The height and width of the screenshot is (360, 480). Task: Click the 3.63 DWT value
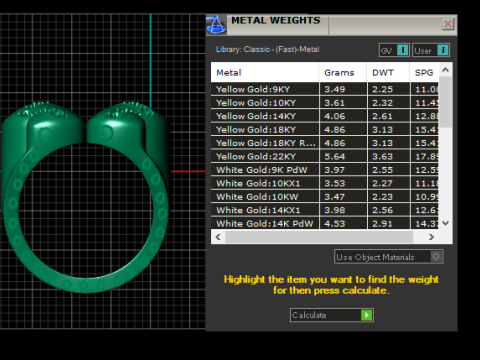[383, 156]
